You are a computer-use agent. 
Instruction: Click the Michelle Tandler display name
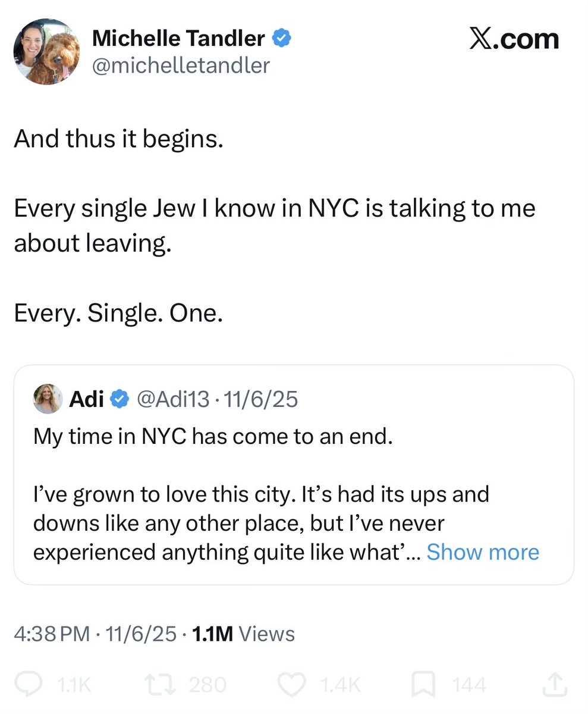click(x=178, y=39)
